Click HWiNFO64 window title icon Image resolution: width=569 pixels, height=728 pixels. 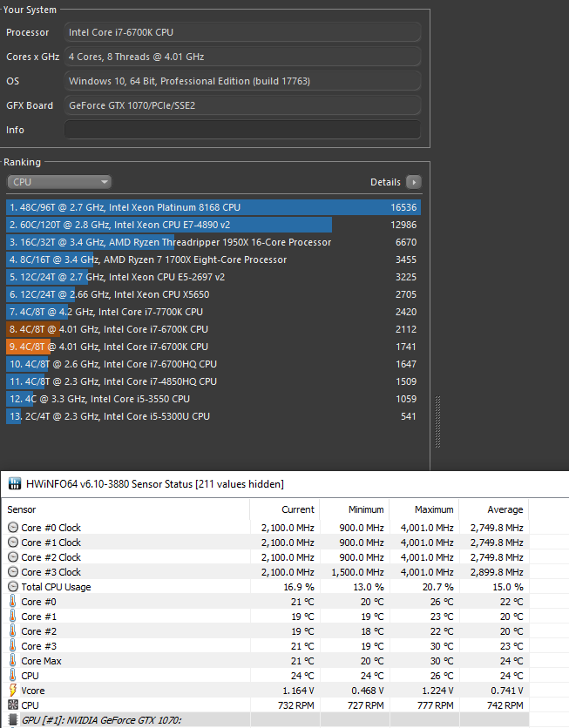[15, 484]
